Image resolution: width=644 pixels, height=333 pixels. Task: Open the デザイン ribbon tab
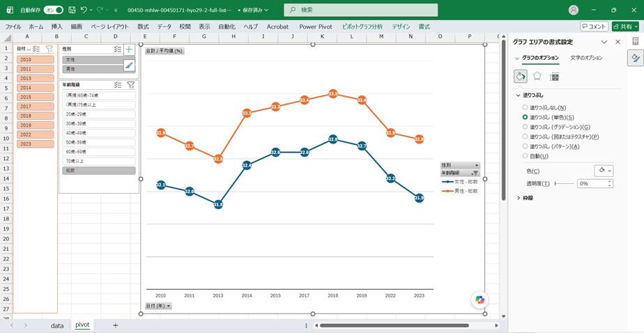coord(401,26)
